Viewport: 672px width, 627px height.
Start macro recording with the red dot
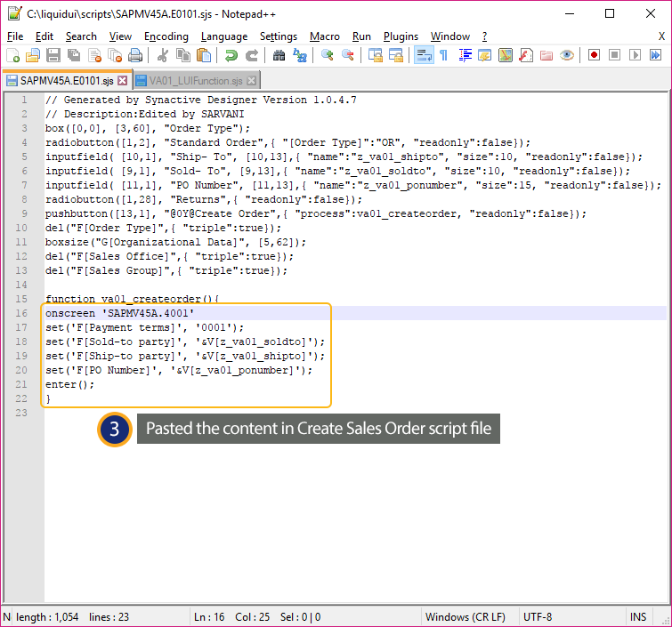click(594, 55)
